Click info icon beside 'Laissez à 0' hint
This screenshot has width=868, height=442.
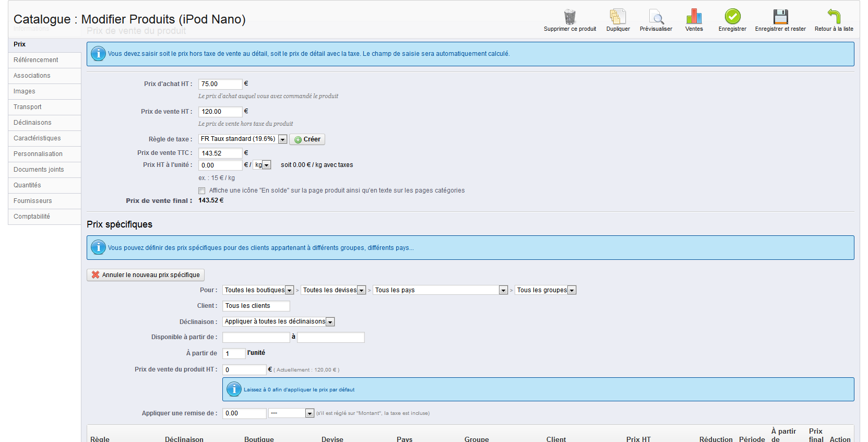[x=234, y=389]
